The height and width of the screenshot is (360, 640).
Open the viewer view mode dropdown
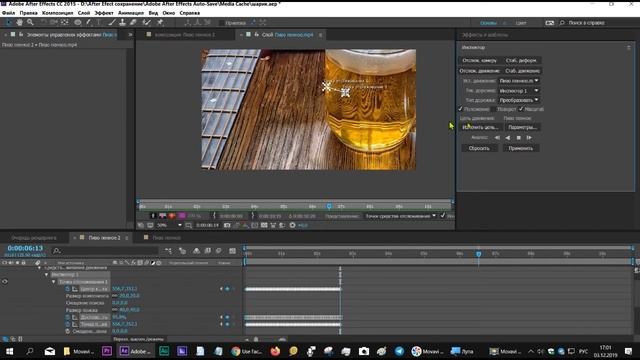[400, 216]
